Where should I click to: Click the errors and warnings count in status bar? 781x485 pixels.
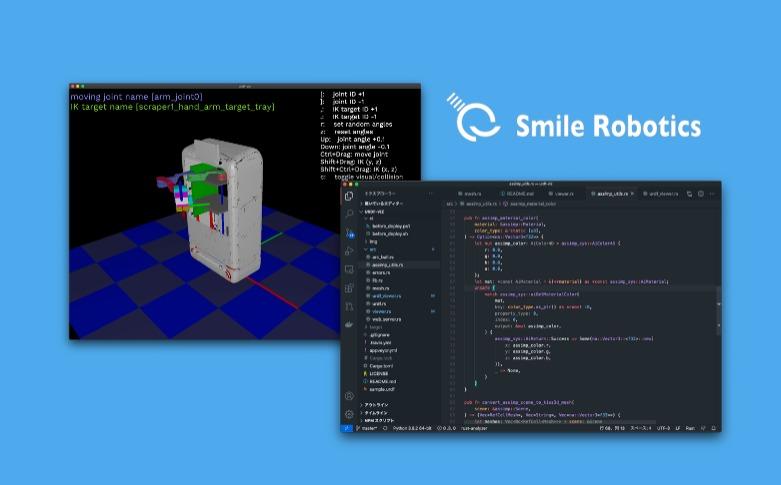[x=446, y=428]
